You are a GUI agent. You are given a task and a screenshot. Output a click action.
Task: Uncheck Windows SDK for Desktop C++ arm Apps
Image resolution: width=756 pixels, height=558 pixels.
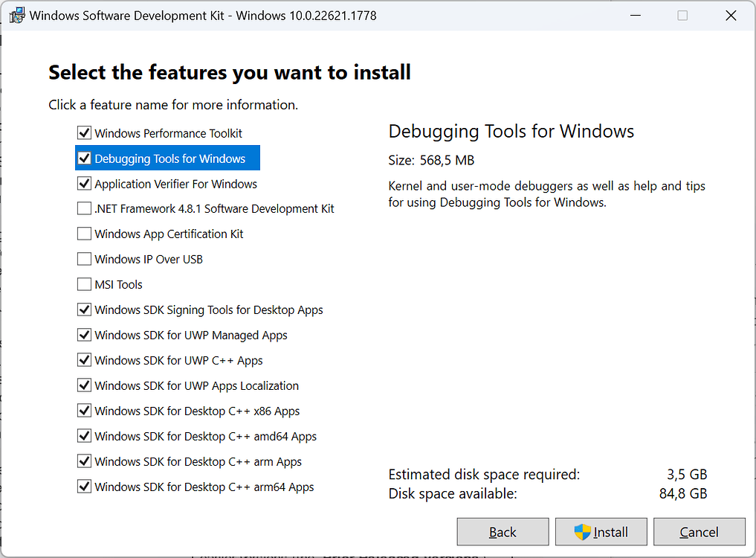[x=84, y=461]
